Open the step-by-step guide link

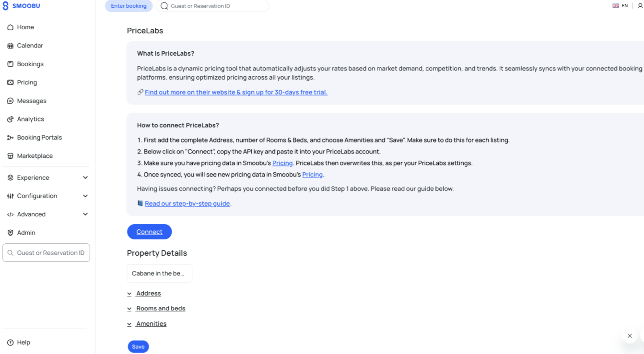187,203
